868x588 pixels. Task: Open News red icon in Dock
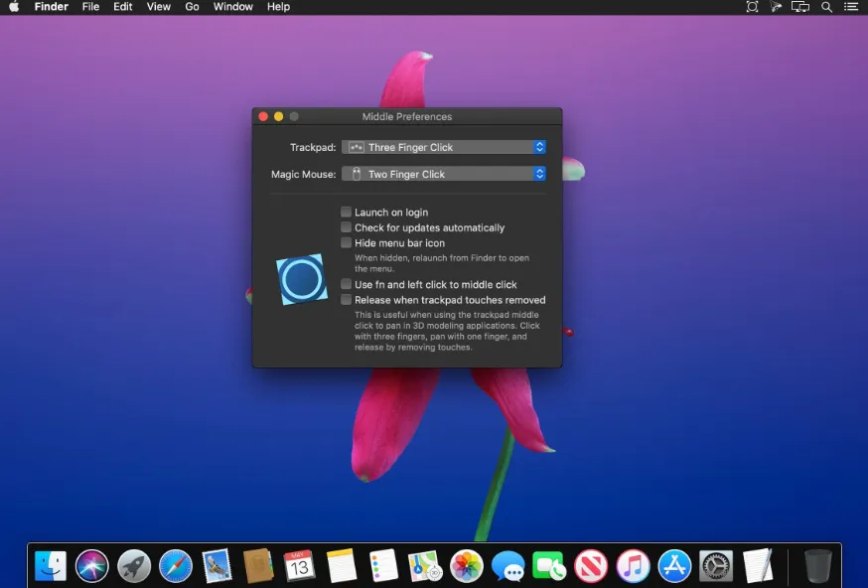coord(591,566)
